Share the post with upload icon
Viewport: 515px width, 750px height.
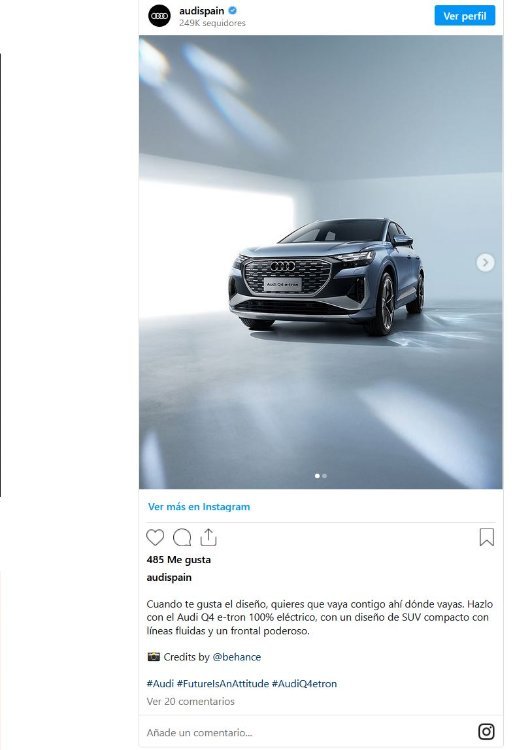click(208, 537)
